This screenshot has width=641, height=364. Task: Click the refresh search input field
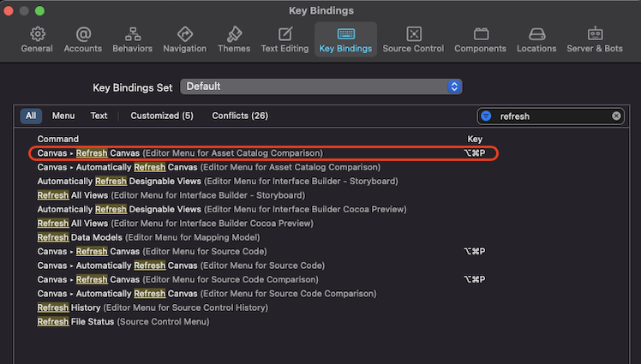pyautogui.click(x=553, y=116)
